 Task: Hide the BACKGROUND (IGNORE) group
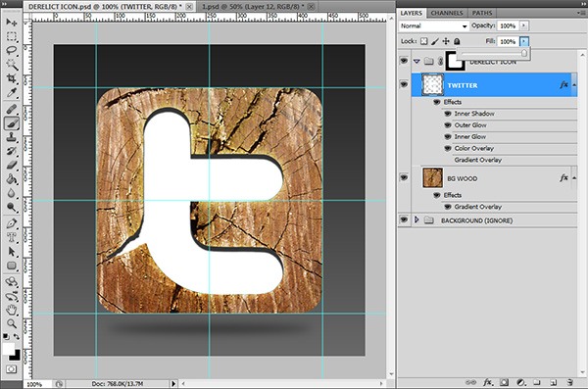(x=404, y=219)
